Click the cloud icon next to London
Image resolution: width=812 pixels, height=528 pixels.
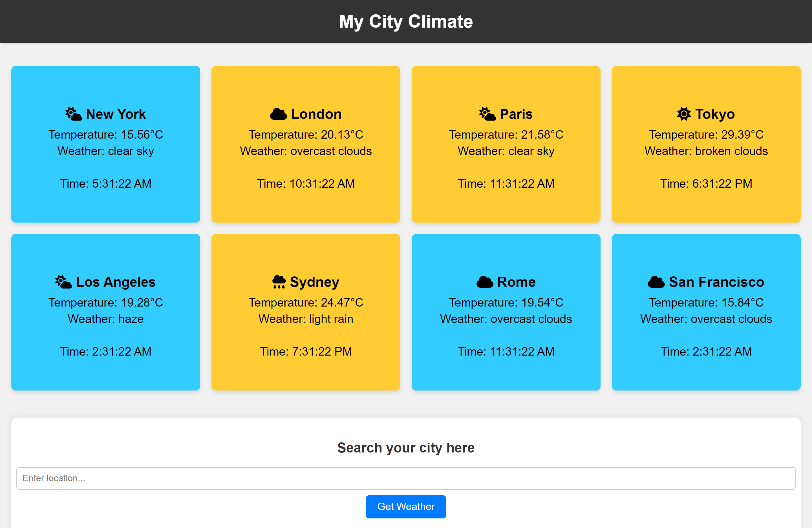click(x=278, y=114)
